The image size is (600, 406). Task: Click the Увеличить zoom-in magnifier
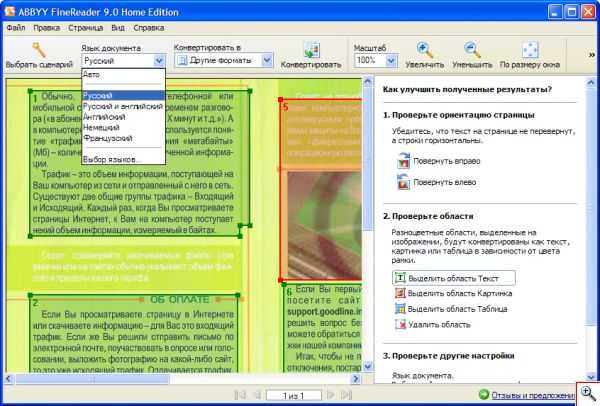[424, 50]
